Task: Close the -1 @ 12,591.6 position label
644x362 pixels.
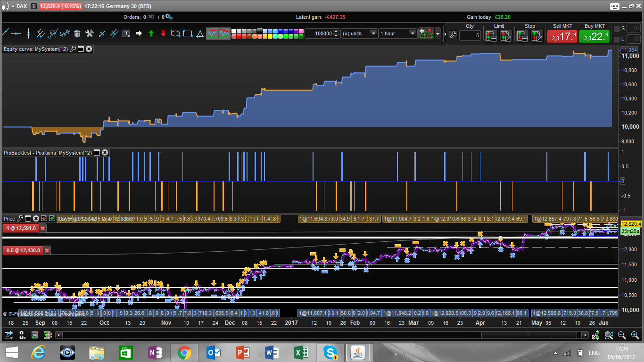Action: [42, 228]
